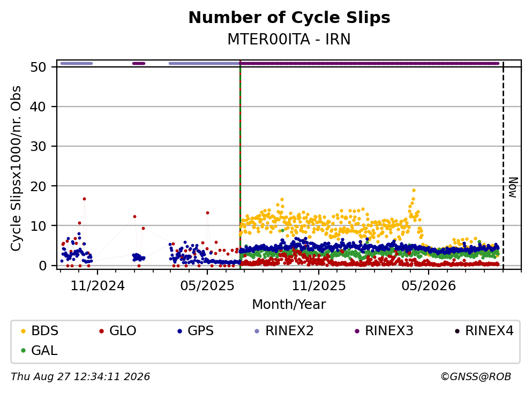Click the GPS blue legend marker

pos(179,331)
